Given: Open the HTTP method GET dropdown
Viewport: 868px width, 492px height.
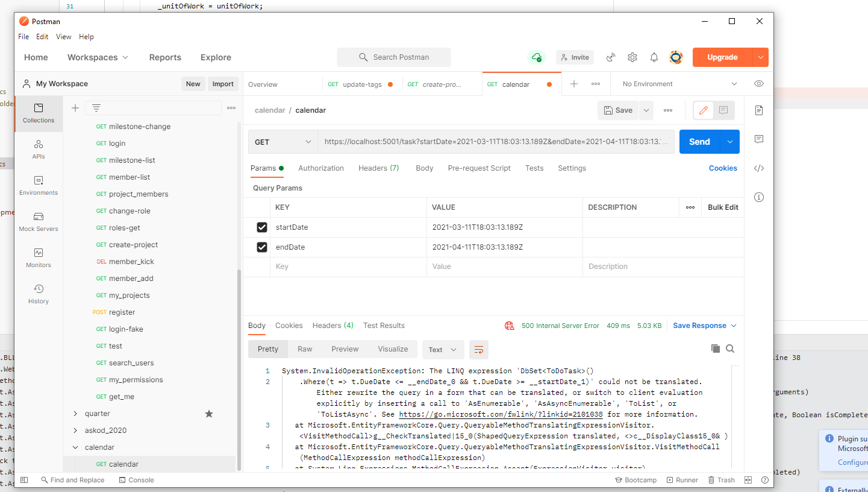Looking at the screenshot, I should pos(283,142).
